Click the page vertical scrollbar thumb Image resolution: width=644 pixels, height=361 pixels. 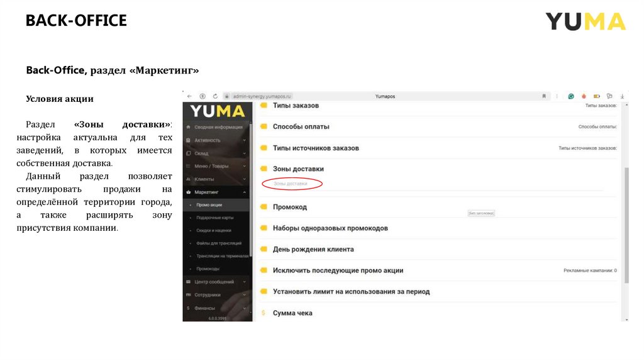click(626, 225)
